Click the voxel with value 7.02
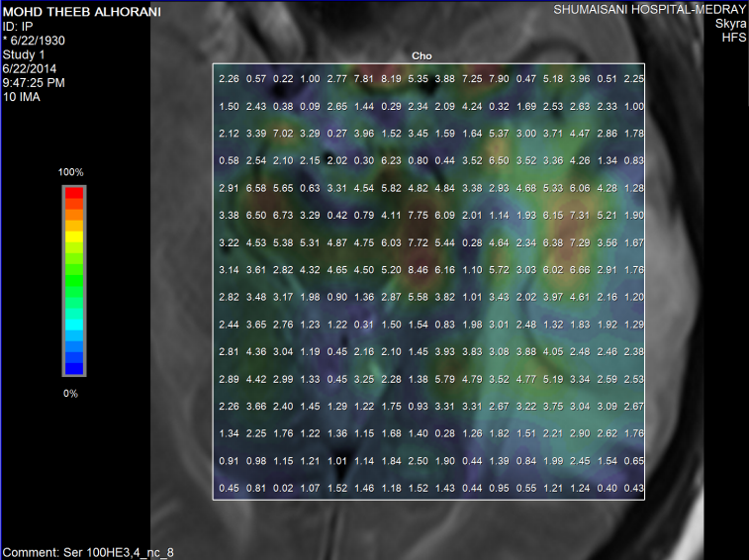749x560 pixels. coord(283,133)
